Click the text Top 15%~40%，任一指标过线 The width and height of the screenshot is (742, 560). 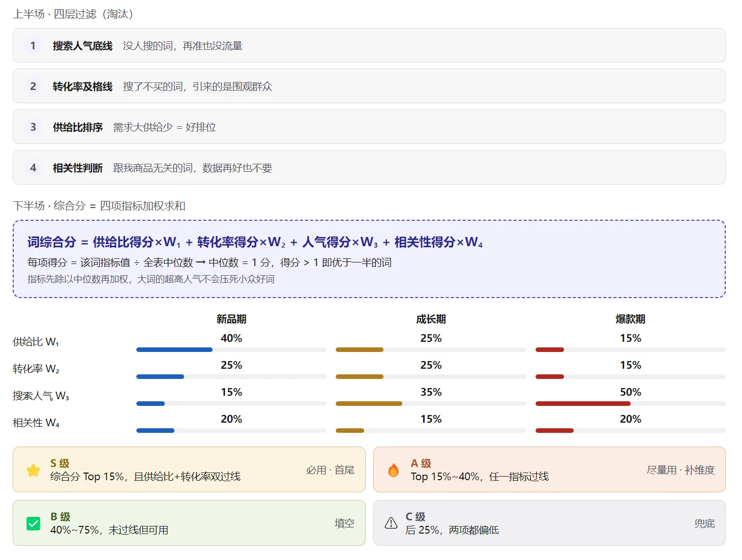[480, 477]
